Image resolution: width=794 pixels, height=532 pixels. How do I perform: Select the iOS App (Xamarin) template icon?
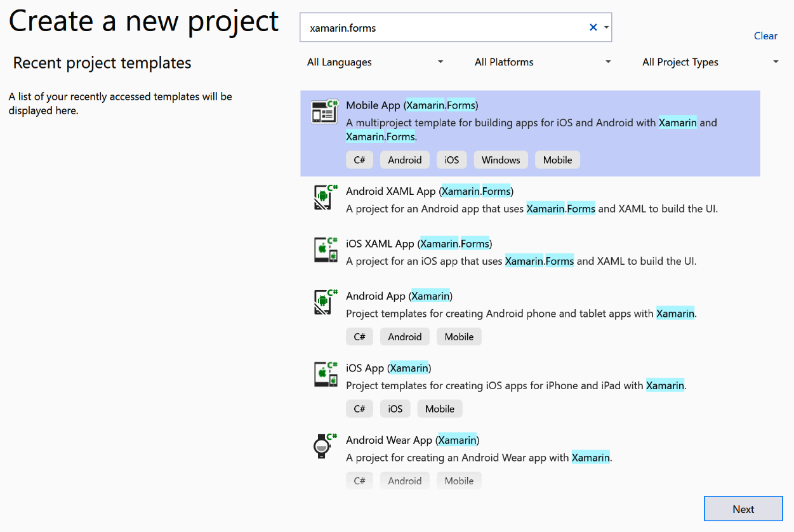[x=326, y=374]
